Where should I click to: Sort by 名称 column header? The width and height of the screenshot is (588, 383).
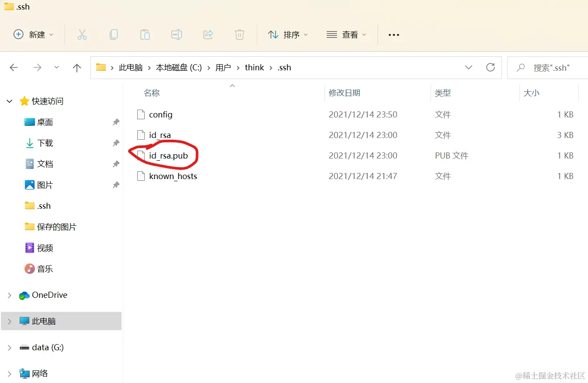coord(152,93)
